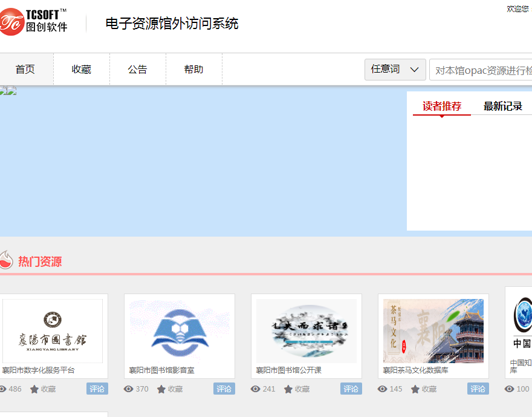Image resolution: width=532 pixels, height=417 pixels.
Task: Switch to the 最新记录 tab
Action: (x=502, y=107)
